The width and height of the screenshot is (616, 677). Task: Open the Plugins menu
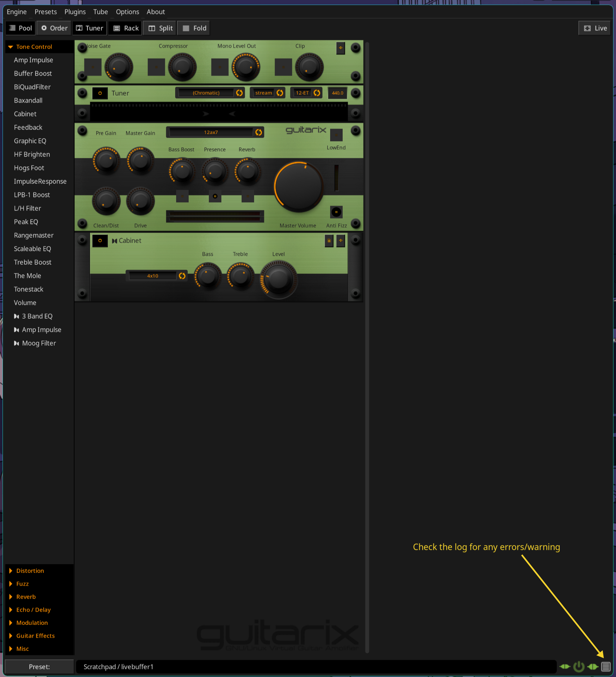(x=75, y=12)
